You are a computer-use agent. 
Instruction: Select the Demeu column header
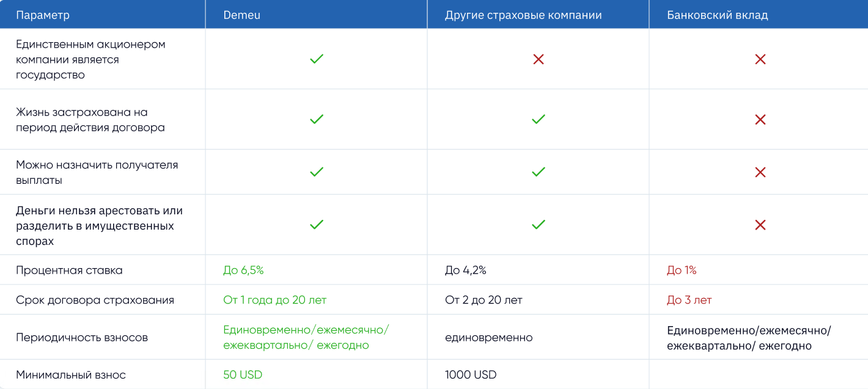pyautogui.click(x=242, y=15)
